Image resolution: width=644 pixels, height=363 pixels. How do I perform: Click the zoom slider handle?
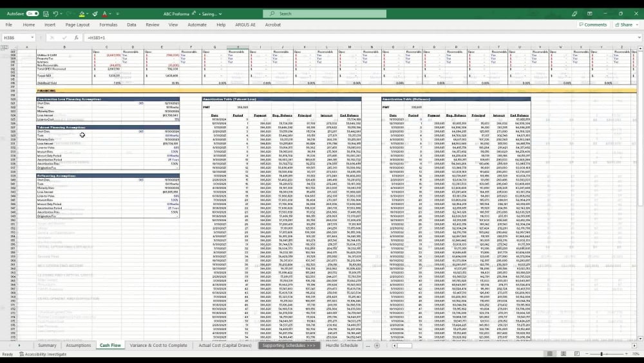[x=601, y=354]
